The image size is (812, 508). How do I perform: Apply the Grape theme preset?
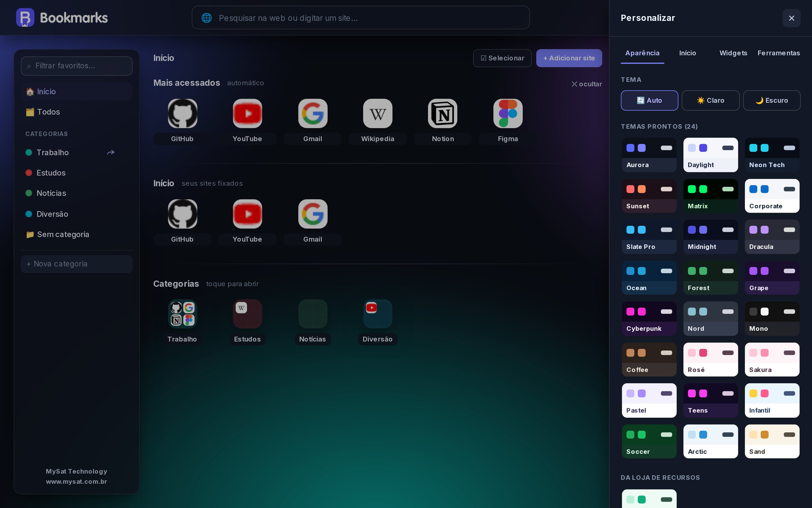coord(772,278)
